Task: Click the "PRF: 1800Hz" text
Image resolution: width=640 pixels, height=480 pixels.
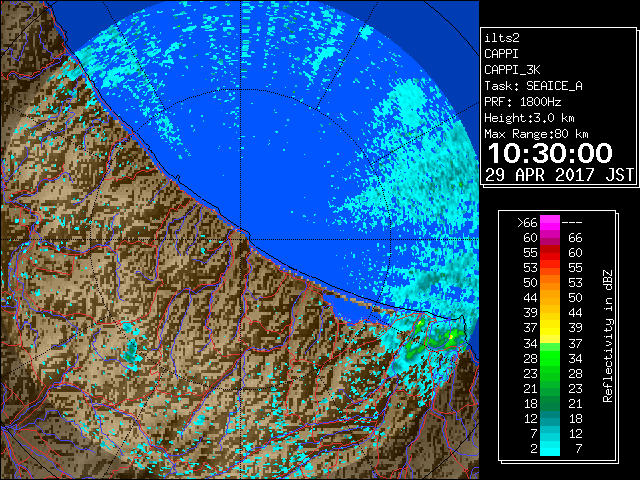Action: [522, 102]
